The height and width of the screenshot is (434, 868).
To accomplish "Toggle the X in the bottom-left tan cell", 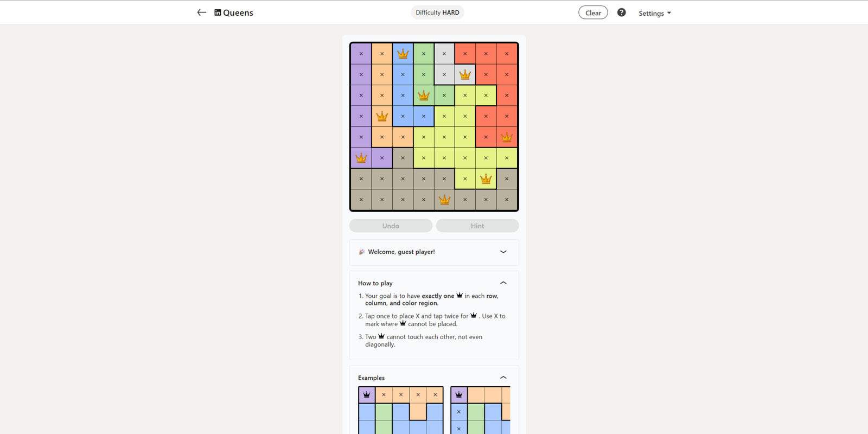I will coord(361,200).
